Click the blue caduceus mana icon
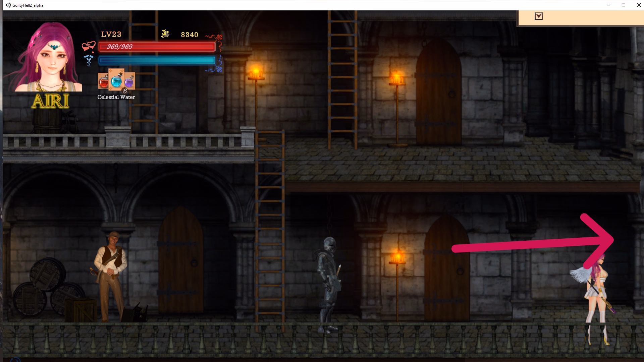Viewport: 644px width, 362px height. tap(89, 60)
